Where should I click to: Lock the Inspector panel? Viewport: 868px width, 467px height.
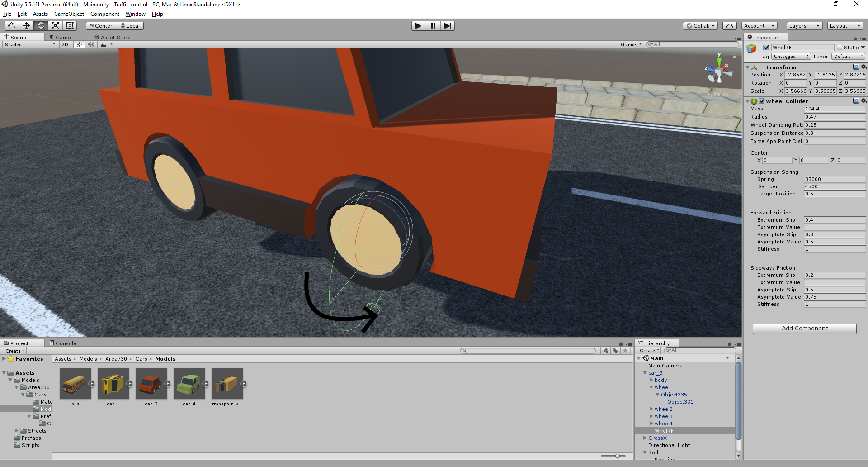coord(855,38)
